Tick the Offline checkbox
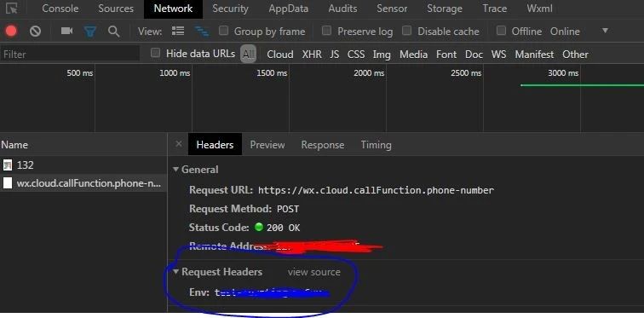The height and width of the screenshot is (318, 644). pyautogui.click(x=501, y=31)
